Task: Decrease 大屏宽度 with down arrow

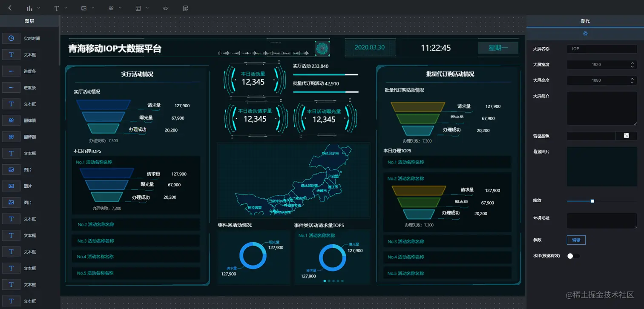Action: pyautogui.click(x=632, y=66)
